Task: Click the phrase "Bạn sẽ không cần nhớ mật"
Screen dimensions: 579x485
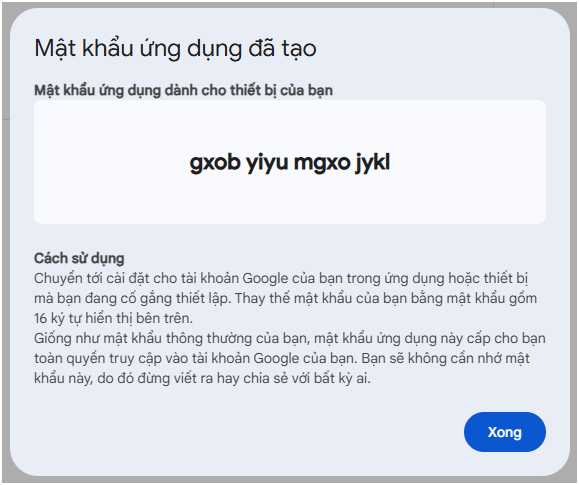Action: tap(445, 358)
